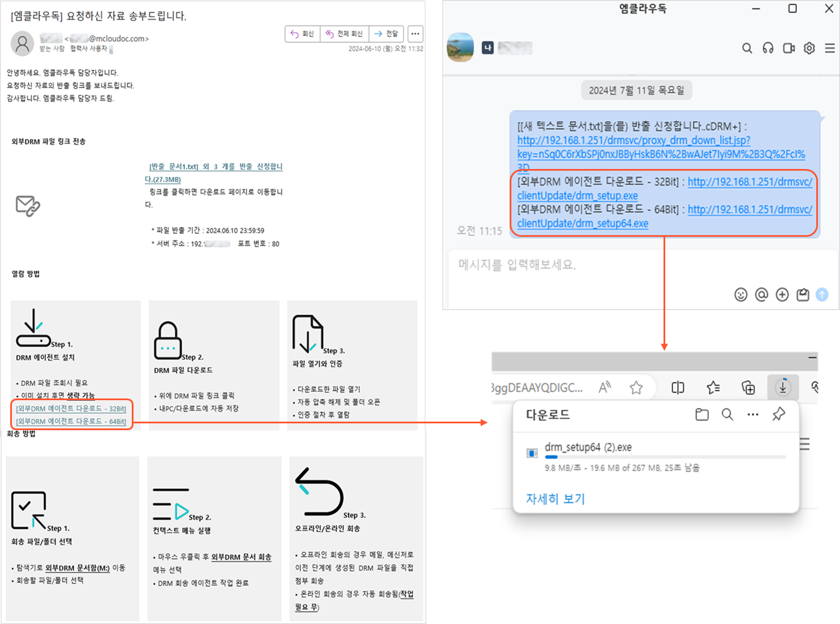Click the split screen icon in browser
Viewport: 840px width, 624px height.
[678, 388]
